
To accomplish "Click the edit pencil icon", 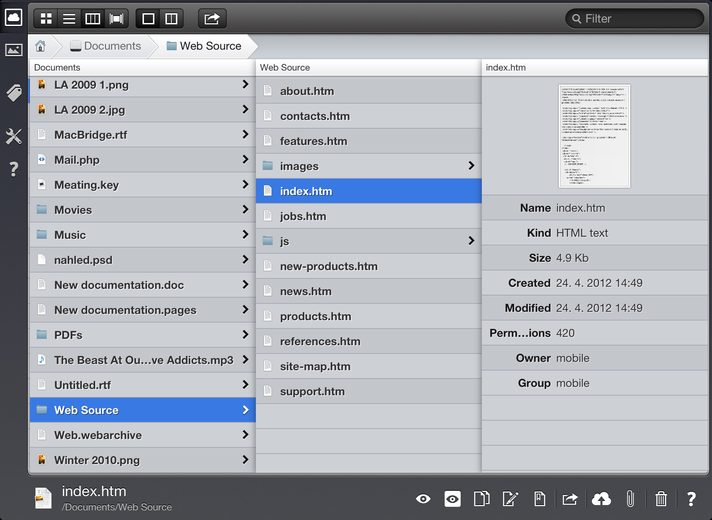I will click(510, 499).
